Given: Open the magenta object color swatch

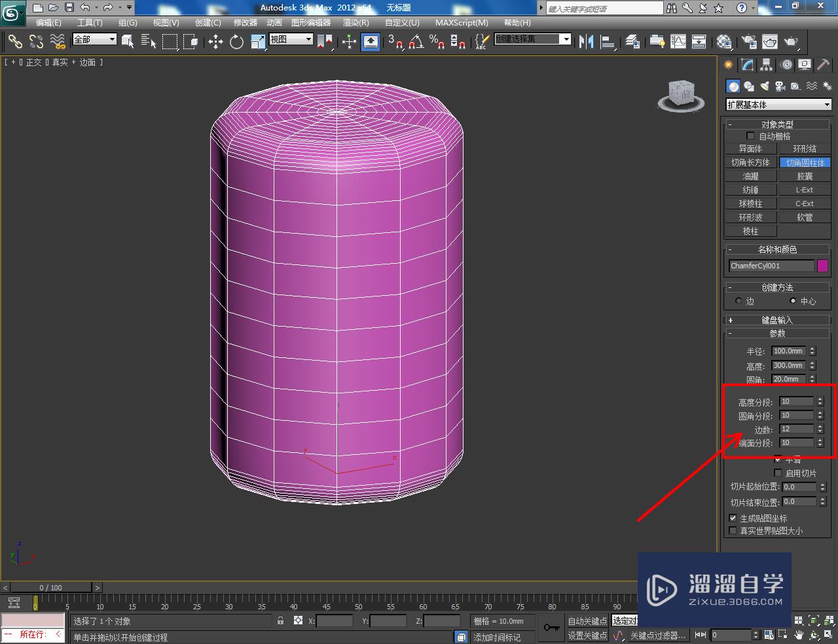Looking at the screenshot, I should click(822, 266).
